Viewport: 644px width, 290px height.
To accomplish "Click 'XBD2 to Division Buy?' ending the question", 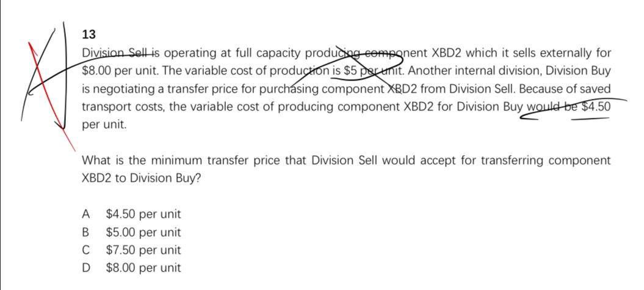I will 140,178.
